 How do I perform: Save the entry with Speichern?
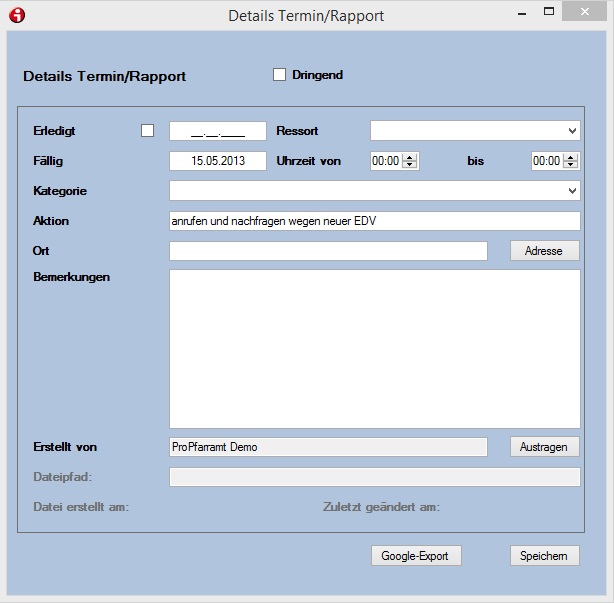click(x=544, y=556)
